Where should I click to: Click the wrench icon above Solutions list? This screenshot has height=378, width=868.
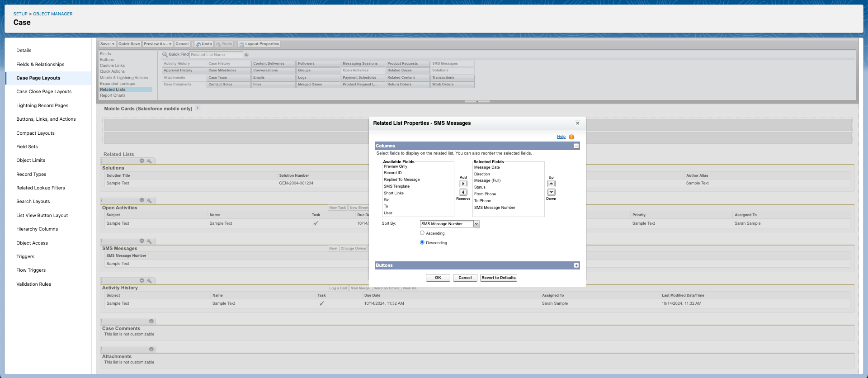149,161
